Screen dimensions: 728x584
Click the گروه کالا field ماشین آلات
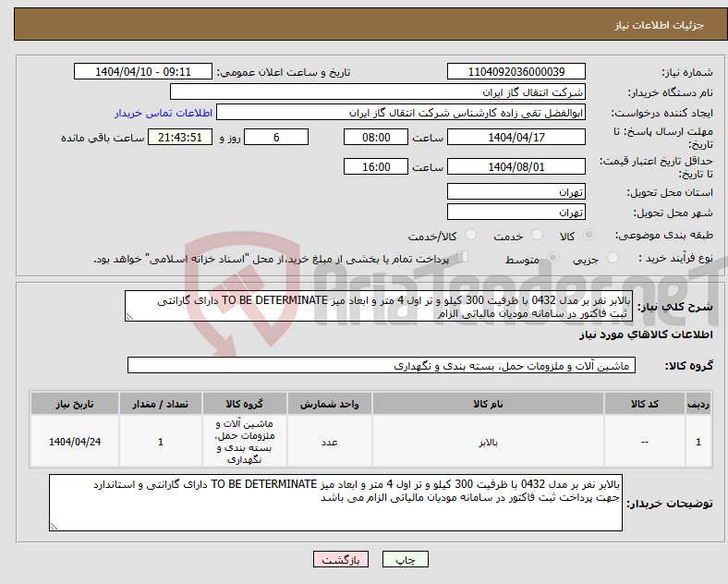[382, 365]
